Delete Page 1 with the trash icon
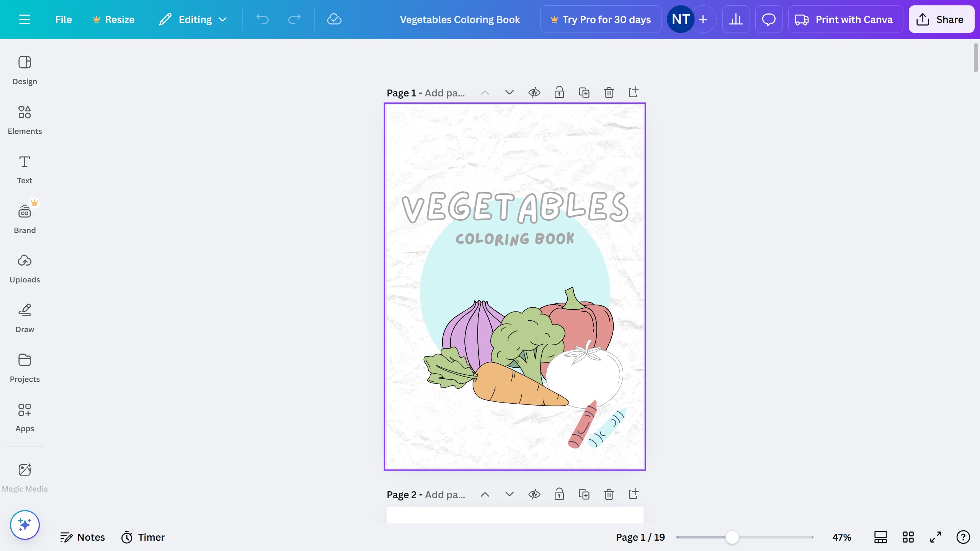Viewport: 980px width, 551px height. coord(608,92)
